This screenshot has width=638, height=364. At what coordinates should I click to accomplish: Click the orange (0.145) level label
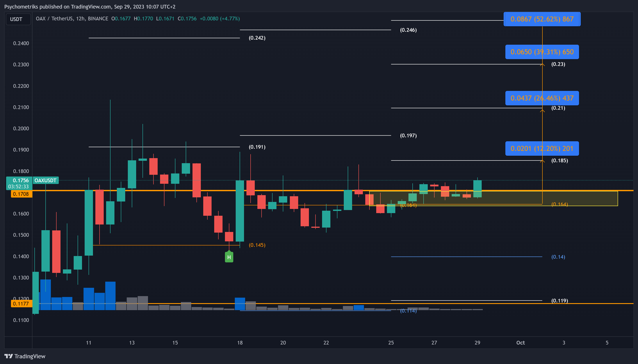[257, 245]
